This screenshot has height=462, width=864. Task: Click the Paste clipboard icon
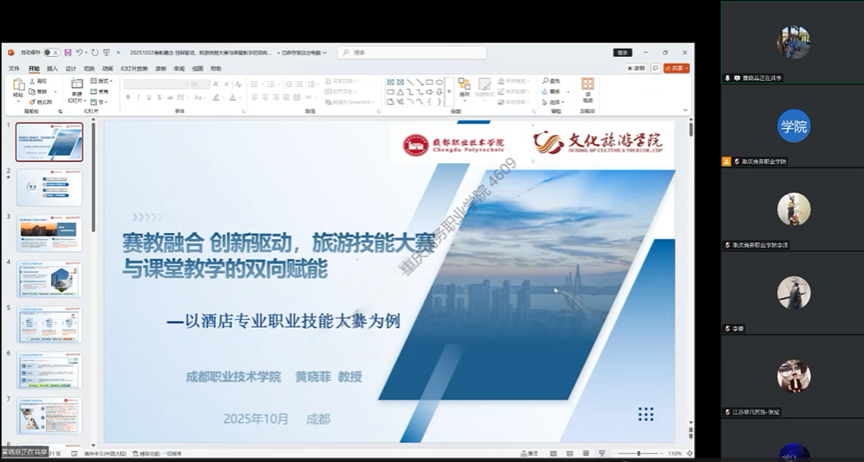click(x=19, y=86)
